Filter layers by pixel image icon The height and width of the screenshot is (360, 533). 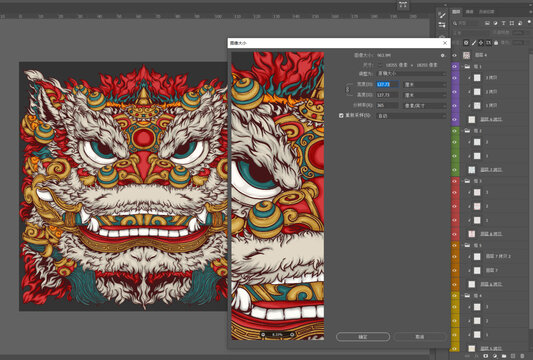(x=487, y=23)
